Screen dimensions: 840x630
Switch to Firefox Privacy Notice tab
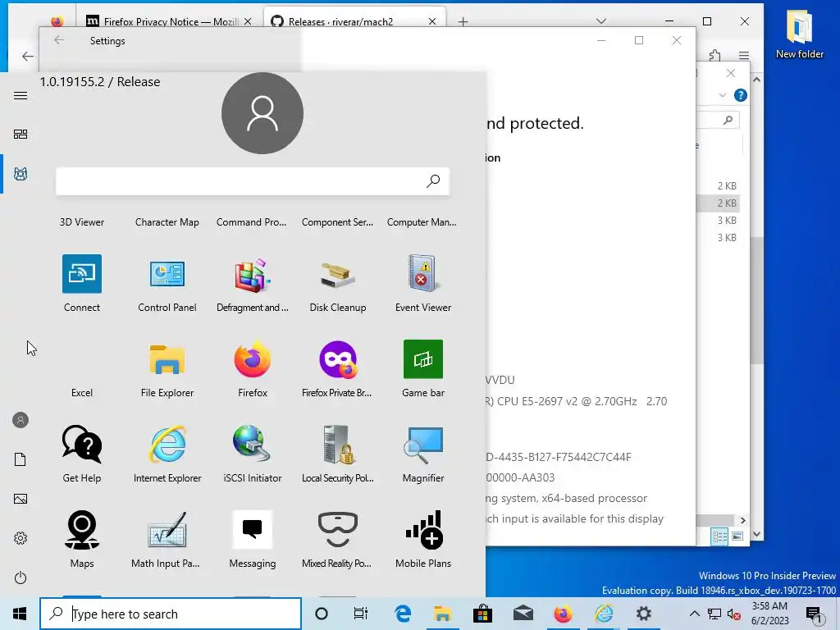[x=170, y=21]
